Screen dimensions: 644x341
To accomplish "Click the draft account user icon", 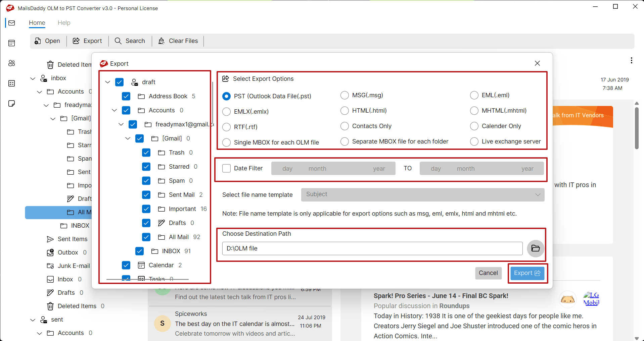I will (135, 82).
